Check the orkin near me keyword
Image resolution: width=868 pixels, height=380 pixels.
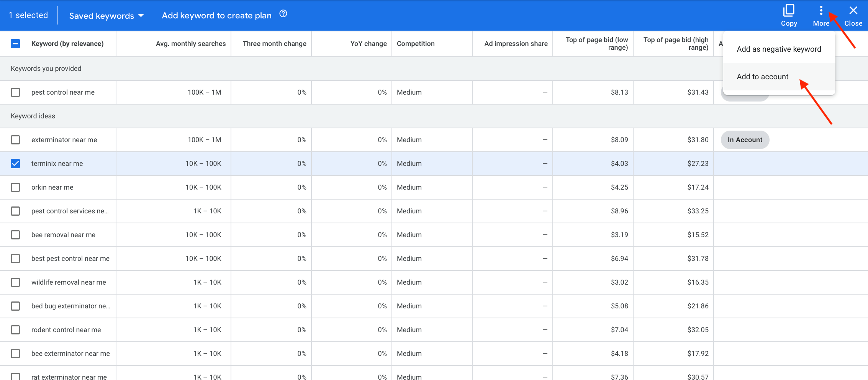[15, 187]
